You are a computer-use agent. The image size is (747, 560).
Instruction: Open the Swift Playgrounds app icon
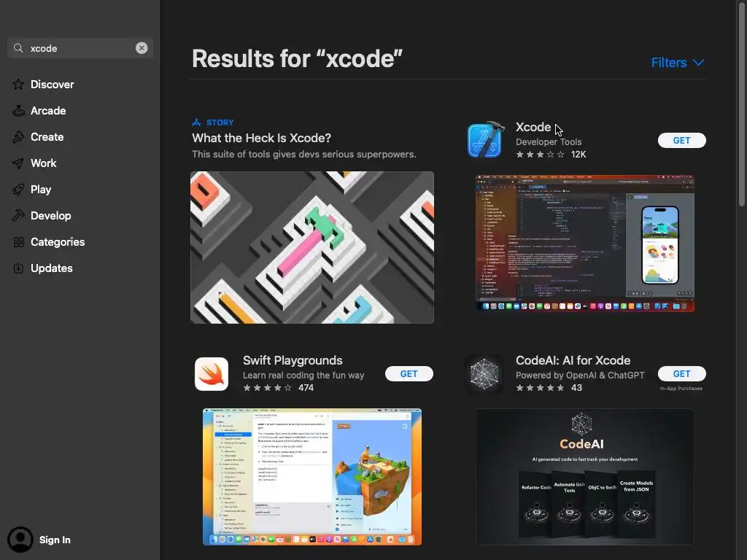(212, 374)
